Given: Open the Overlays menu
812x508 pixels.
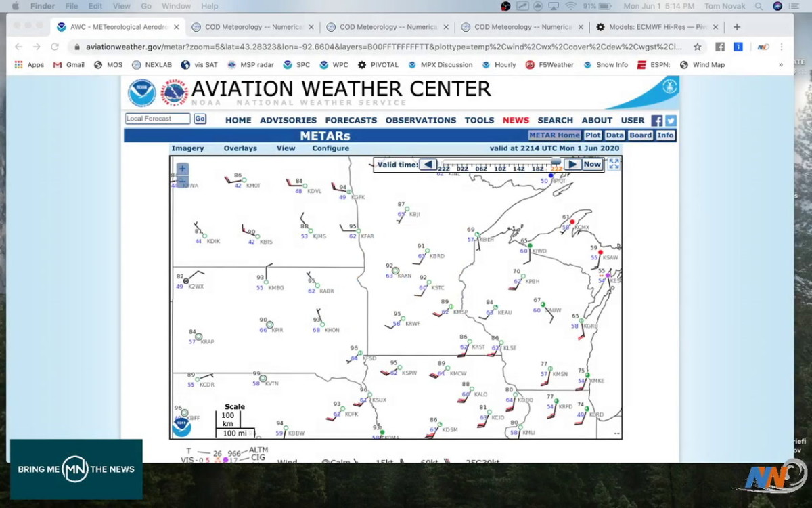Looking at the screenshot, I should coord(240,148).
